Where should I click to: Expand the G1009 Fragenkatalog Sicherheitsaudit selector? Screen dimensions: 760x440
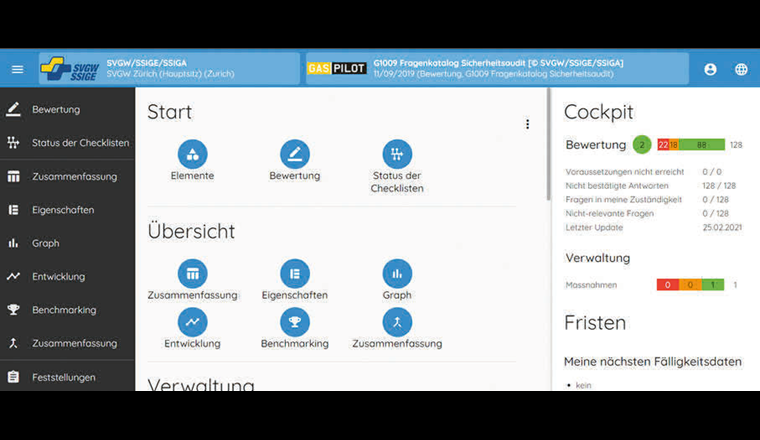tap(497, 68)
